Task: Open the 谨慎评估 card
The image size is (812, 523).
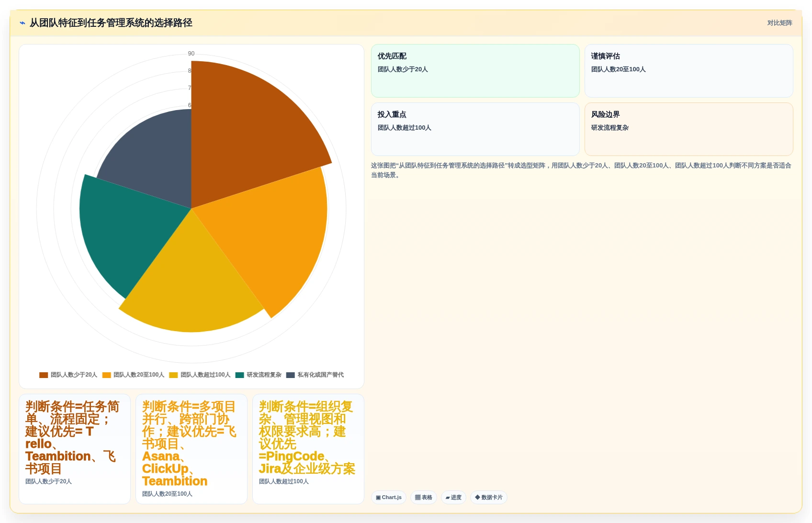Action: click(x=689, y=71)
